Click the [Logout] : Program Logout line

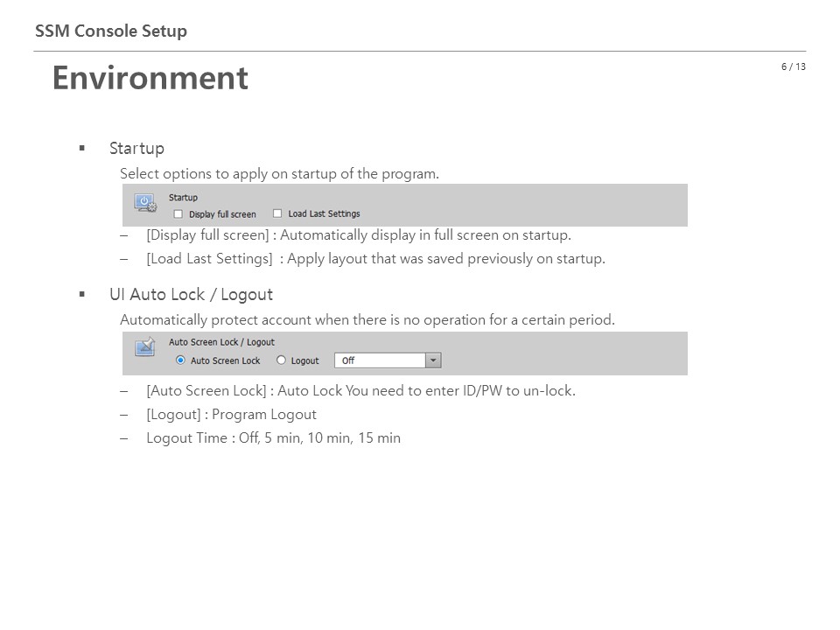(x=231, y=415)
